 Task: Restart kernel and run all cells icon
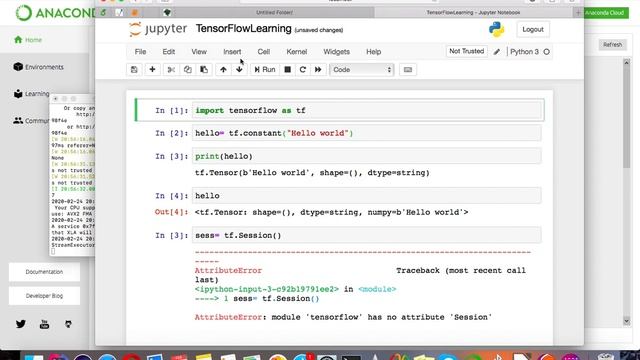point(318,70)
